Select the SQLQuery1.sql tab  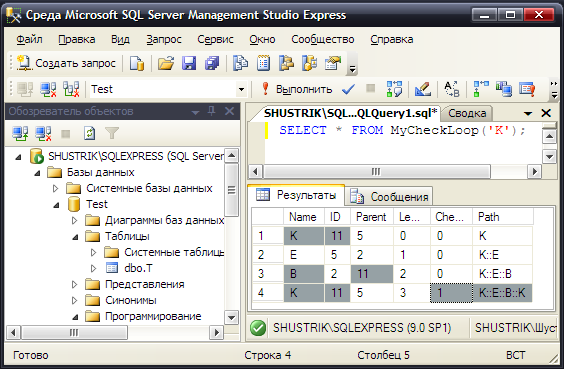point(351,113)
